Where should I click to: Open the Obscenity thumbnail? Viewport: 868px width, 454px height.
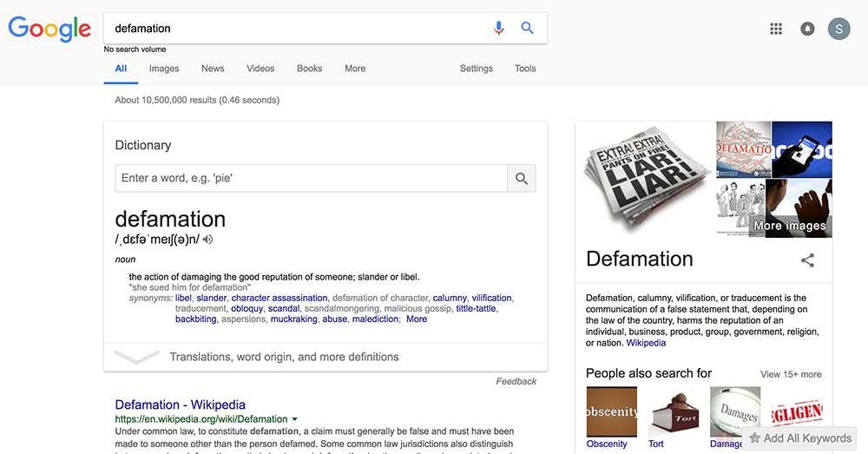click(x=612, y=412)
